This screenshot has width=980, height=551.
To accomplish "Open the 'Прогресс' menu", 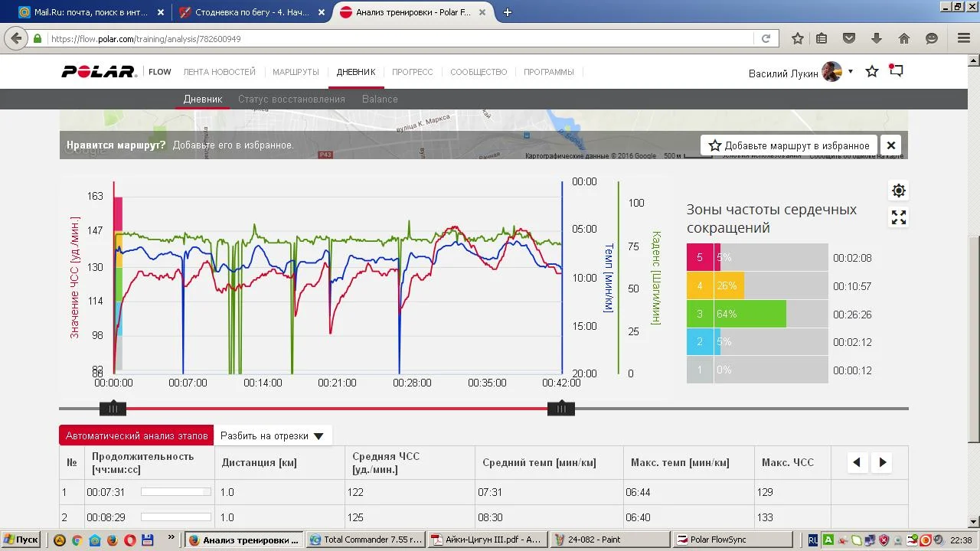I will click(x=413, y=72).
